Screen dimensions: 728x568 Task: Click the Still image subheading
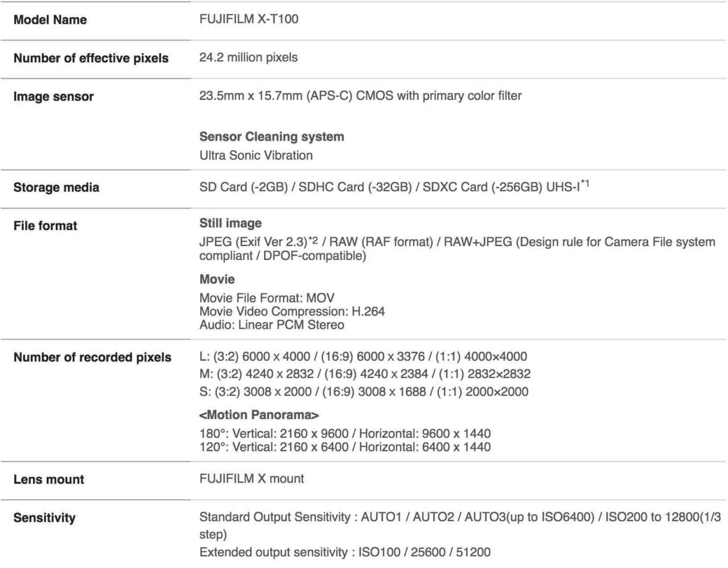pos(231,223)
